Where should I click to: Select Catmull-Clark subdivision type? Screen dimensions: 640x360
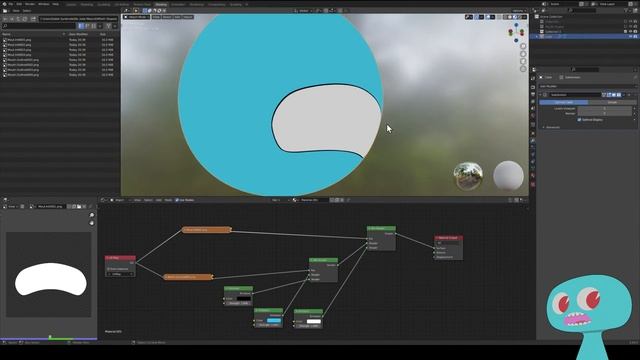point(564,102)
